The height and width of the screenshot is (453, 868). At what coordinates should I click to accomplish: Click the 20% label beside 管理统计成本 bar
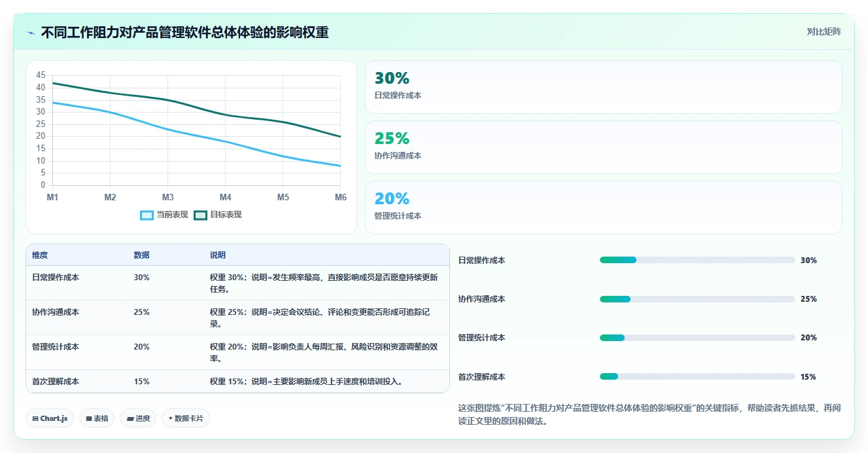coord(808,338)
